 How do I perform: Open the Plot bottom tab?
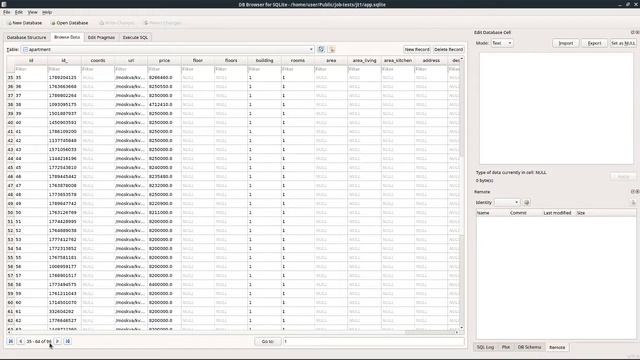point(506,347)
